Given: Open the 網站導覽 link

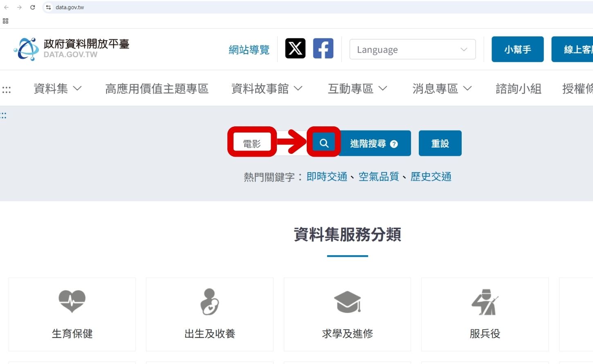Looking at the screenshot, I should coord(249,50).
